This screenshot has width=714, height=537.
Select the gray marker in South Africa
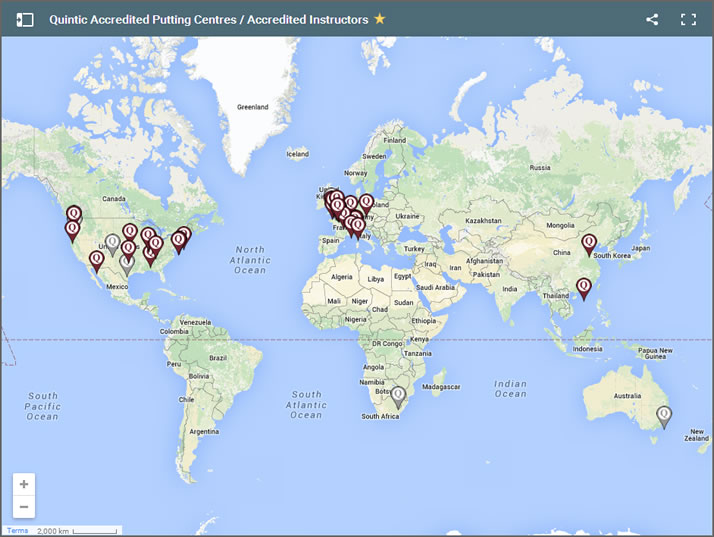398,396
